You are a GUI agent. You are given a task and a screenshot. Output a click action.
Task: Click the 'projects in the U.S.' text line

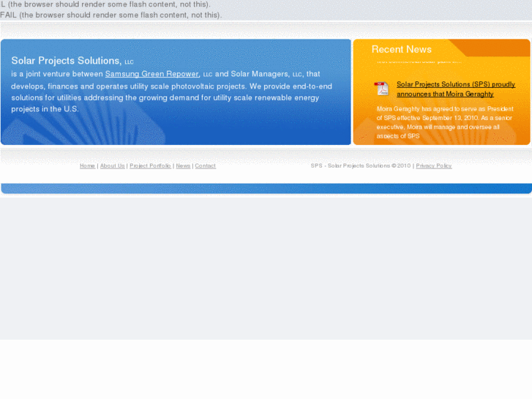[45, 109]
